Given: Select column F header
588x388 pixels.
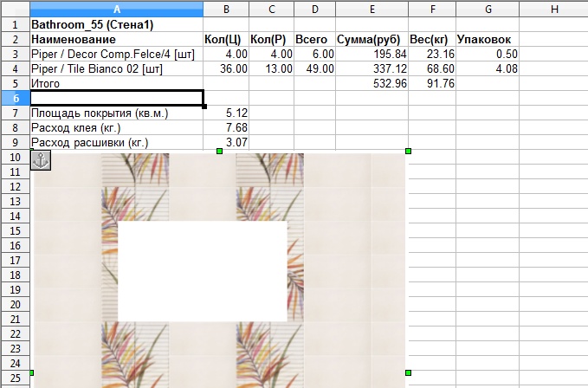Looking at the screenshot, I should coord(432,9).
